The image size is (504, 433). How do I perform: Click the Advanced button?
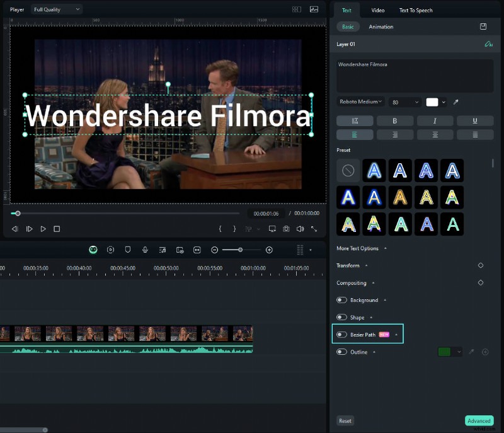[x=479, y=421]
